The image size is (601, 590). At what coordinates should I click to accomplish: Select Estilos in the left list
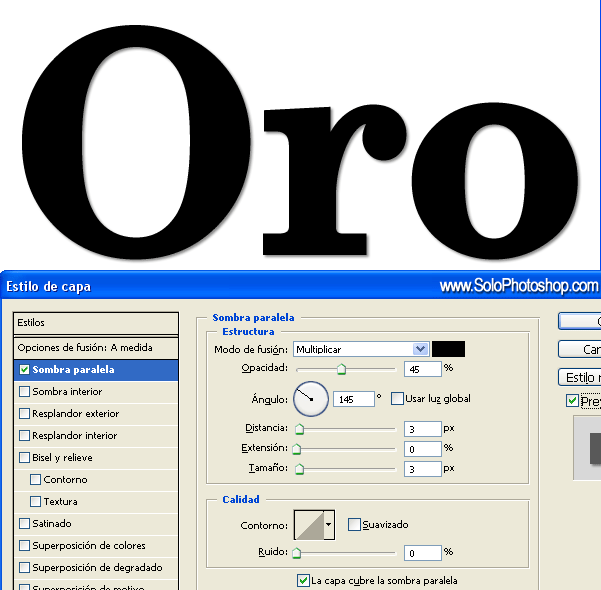tap(95, 323)
